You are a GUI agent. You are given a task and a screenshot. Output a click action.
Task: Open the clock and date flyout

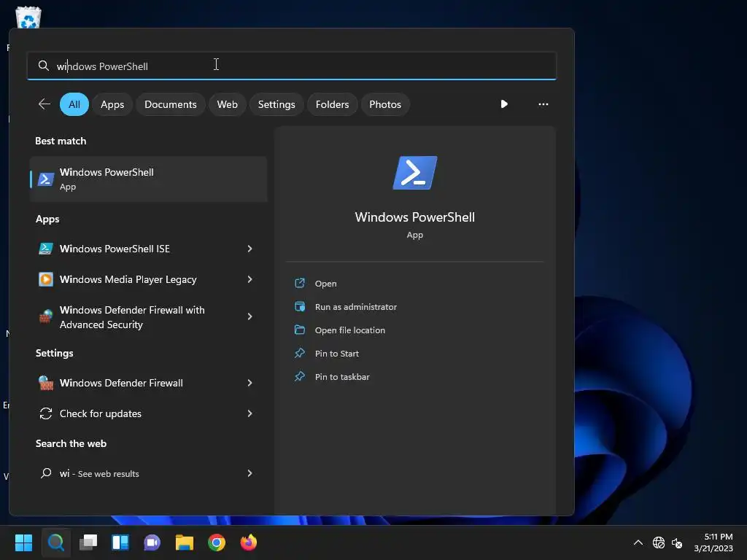pos(713,542)
